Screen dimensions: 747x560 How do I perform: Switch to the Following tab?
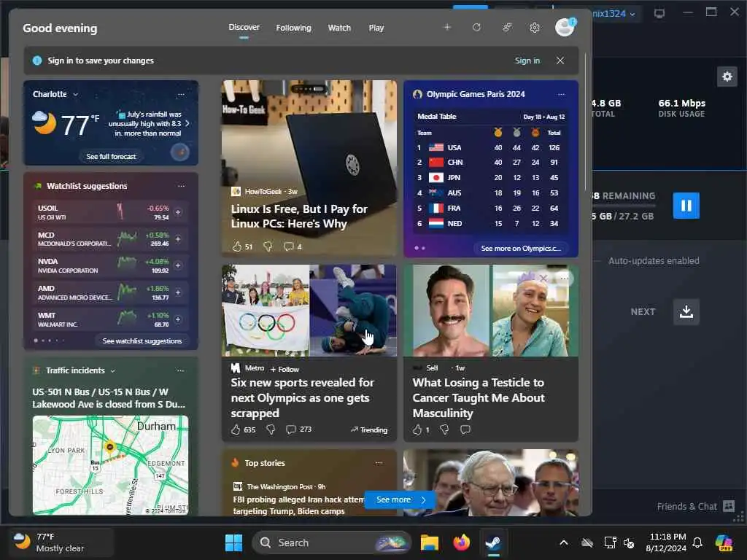coord(293,28)
